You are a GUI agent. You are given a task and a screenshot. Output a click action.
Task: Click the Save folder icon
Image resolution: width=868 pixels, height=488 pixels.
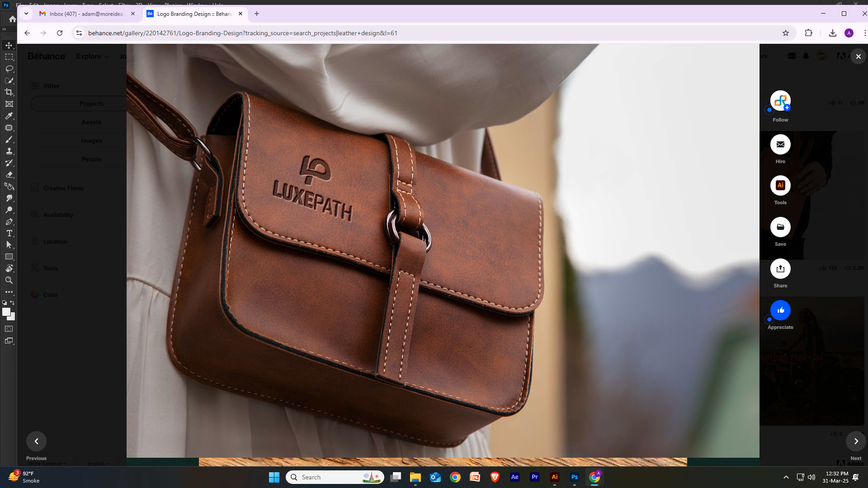pos(780,227)
